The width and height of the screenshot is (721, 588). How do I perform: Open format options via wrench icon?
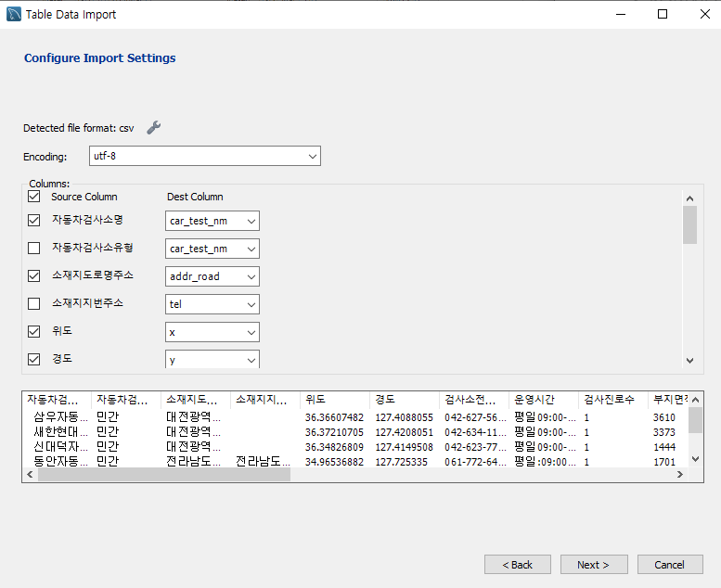[154, 127]
